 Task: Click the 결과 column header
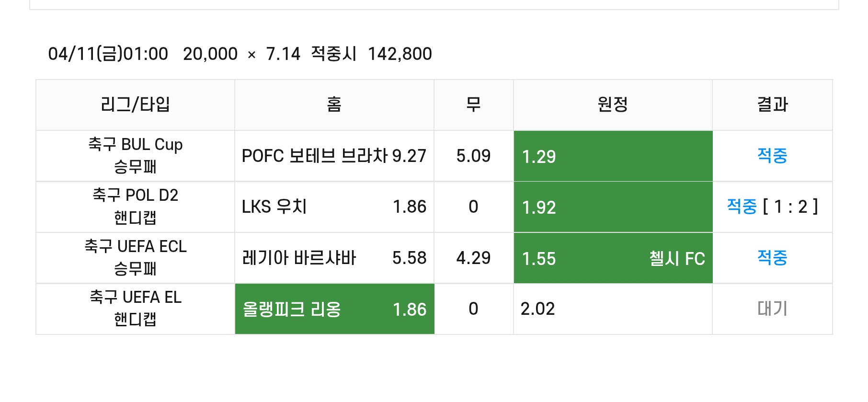coord(772,104)
